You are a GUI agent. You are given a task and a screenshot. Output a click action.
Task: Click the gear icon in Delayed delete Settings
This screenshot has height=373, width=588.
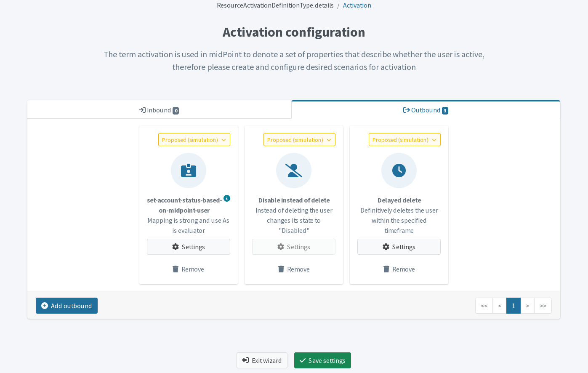386,247
